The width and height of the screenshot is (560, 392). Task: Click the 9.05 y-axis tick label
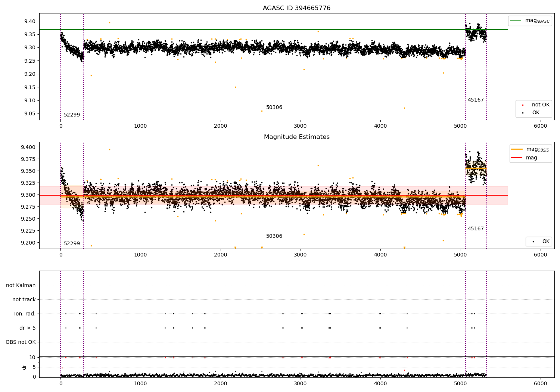click(30, 114)
